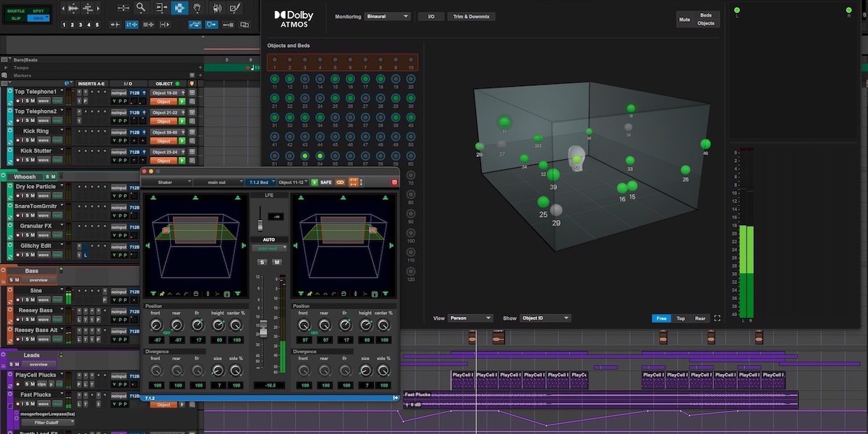Toggle SAFE mode in panner window

tap(325, 182)
